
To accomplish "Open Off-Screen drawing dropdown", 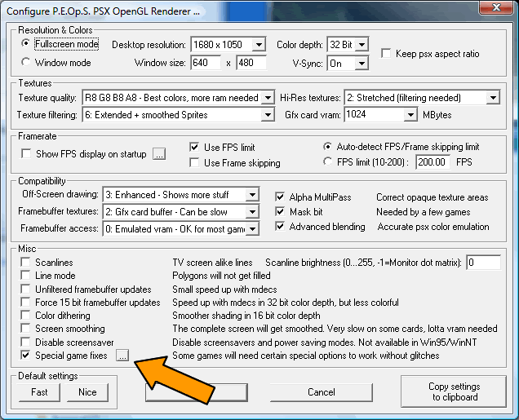I will pos(181,195).
